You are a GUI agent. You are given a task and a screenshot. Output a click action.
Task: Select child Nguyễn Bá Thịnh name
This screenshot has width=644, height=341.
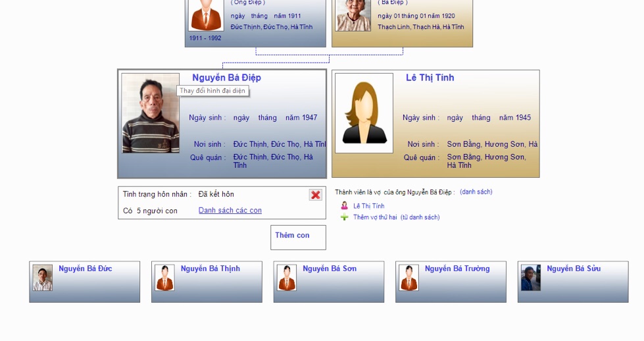[x=211, y=269]
